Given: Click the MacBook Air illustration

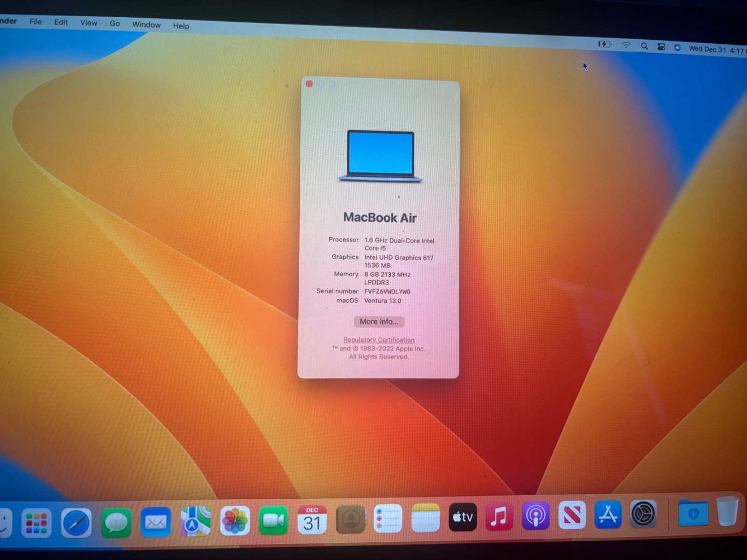Looking at the screenshot, I should (x=381, y=156).
